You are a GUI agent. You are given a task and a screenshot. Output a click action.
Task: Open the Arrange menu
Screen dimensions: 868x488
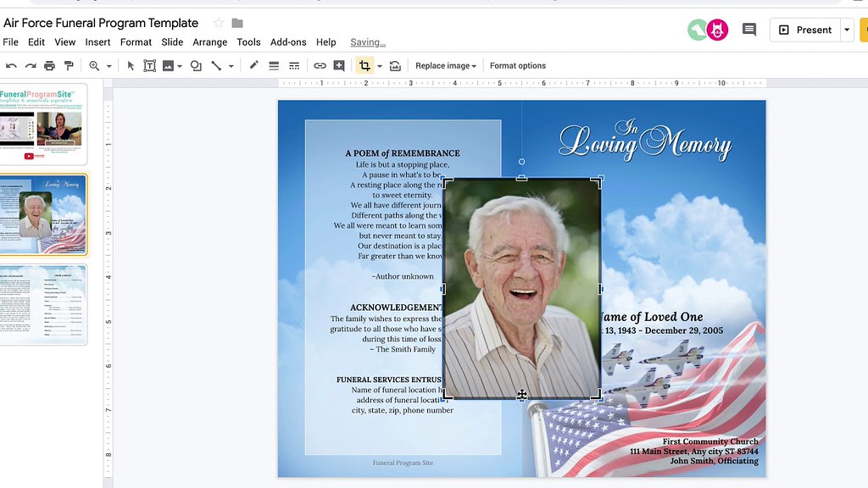[210, 42]
